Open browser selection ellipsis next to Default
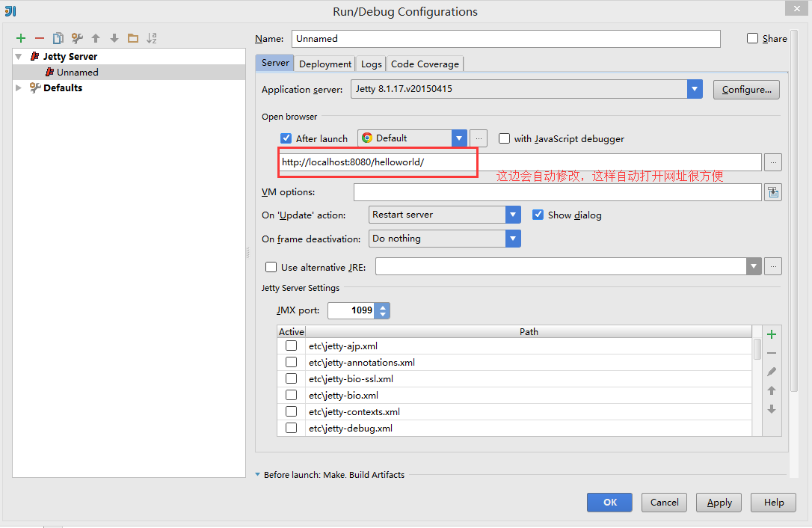This screenshot has height=528, width=812. pos(479,138)
